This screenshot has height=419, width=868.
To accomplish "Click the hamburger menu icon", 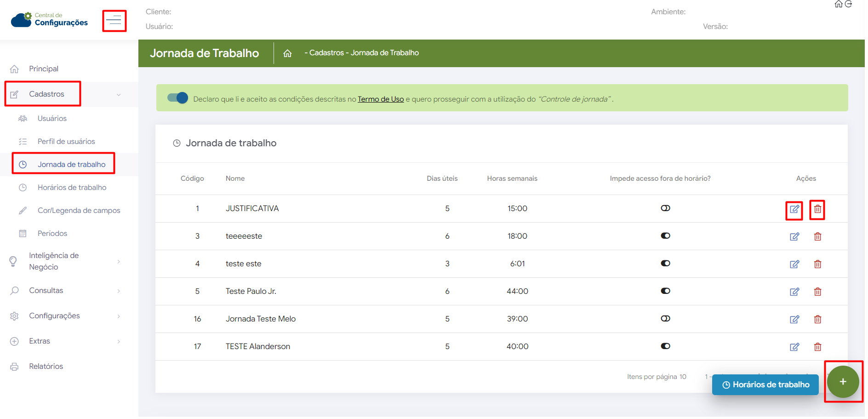I will coord(114,21).
